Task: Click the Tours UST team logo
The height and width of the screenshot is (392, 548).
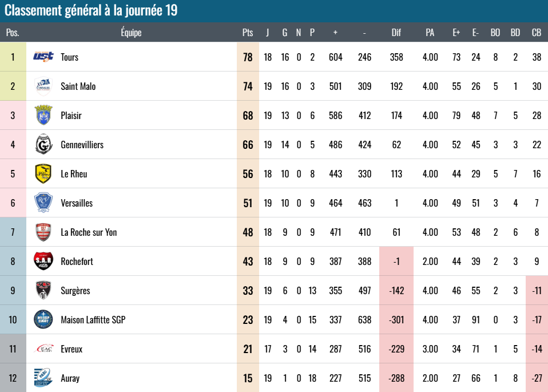Action: pos(43,57)
